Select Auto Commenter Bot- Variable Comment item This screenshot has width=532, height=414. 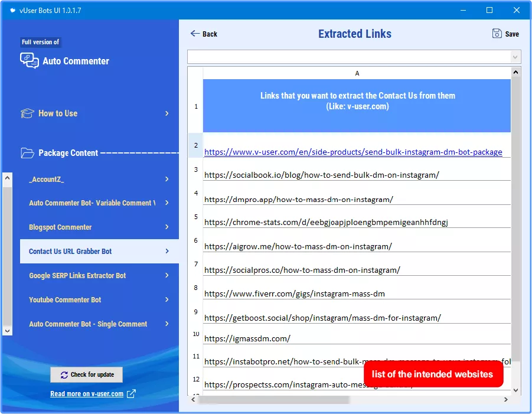99,203
